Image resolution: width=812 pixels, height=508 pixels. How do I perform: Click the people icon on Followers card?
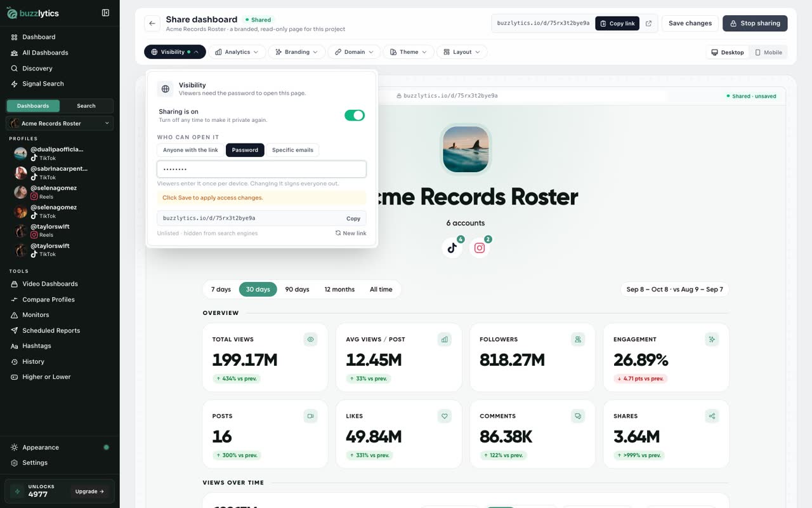(x=578, y=340)
